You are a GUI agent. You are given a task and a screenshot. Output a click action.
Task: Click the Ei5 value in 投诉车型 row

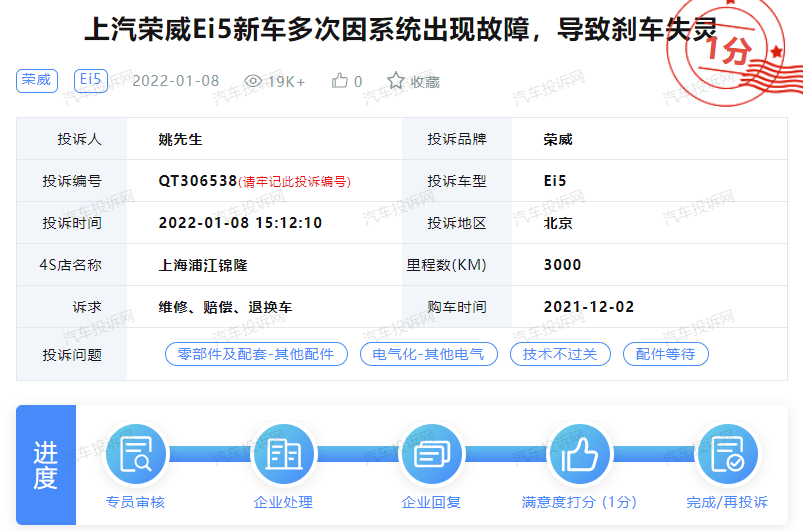(x=555, y=181)
